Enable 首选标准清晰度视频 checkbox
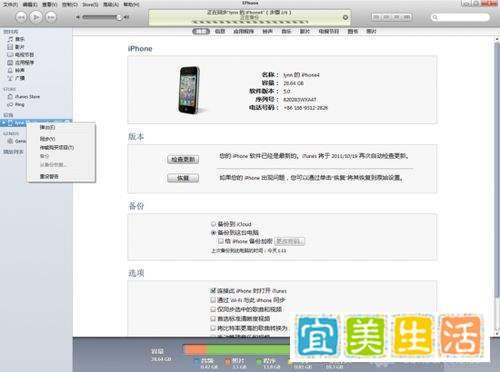Image resolution: width=500 pixels, height=372 pixels. [213, 319]
